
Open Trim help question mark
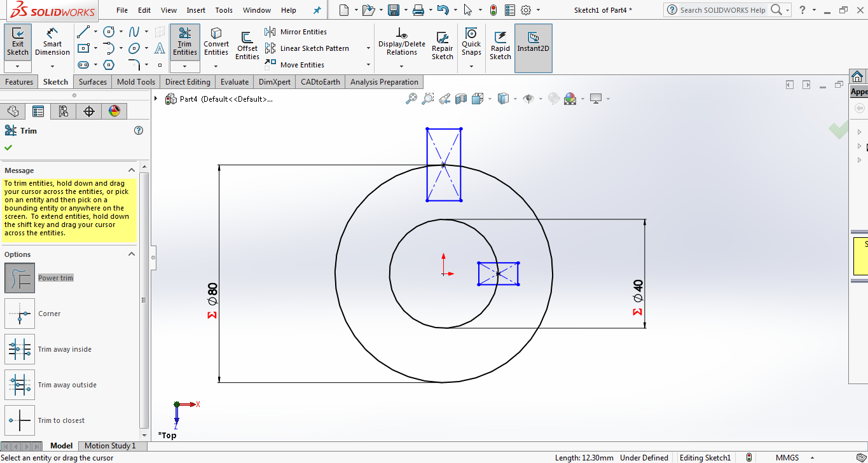point(139,130)
